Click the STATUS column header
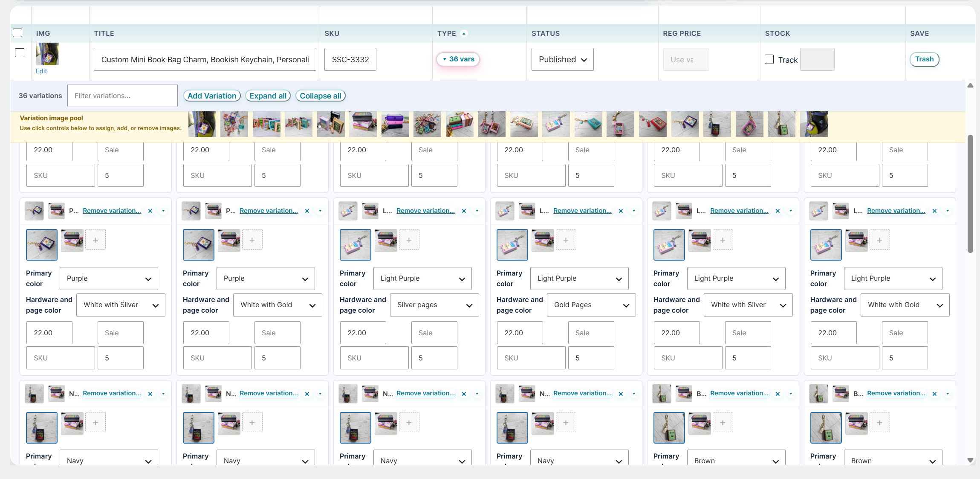This screenshot has height=479, width=980. 546,33
